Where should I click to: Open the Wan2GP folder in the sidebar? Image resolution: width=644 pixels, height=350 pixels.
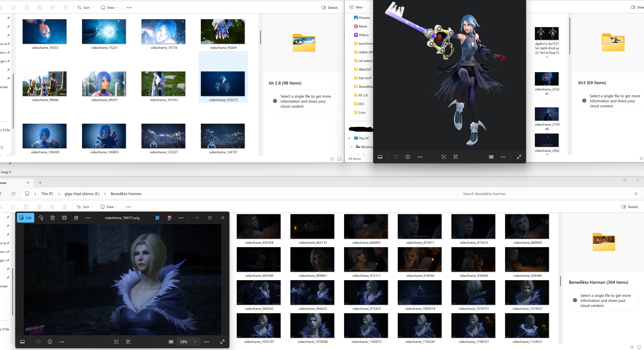362,69
